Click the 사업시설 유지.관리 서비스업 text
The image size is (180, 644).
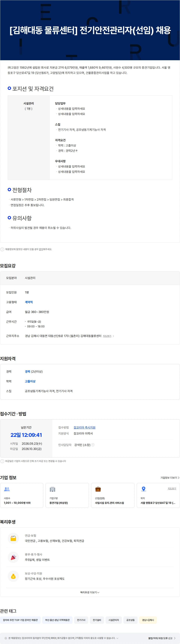(109, 503)
